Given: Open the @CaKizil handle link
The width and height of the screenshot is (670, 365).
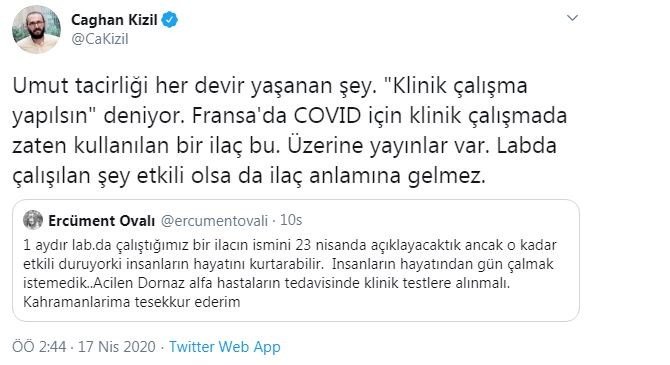Looking at the screenshot, I should pyautogui.click(x=100, y=39).
